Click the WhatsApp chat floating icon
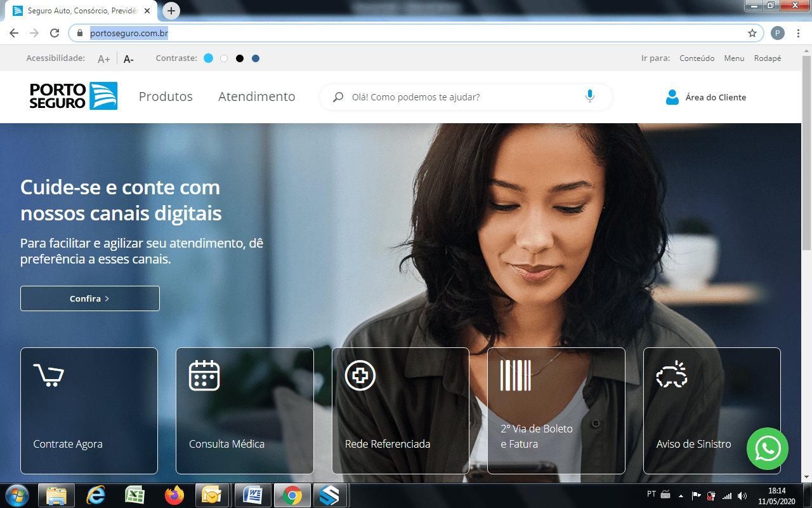Image resolution: width=812 pixels, height=508 pixels. [768, 449]
